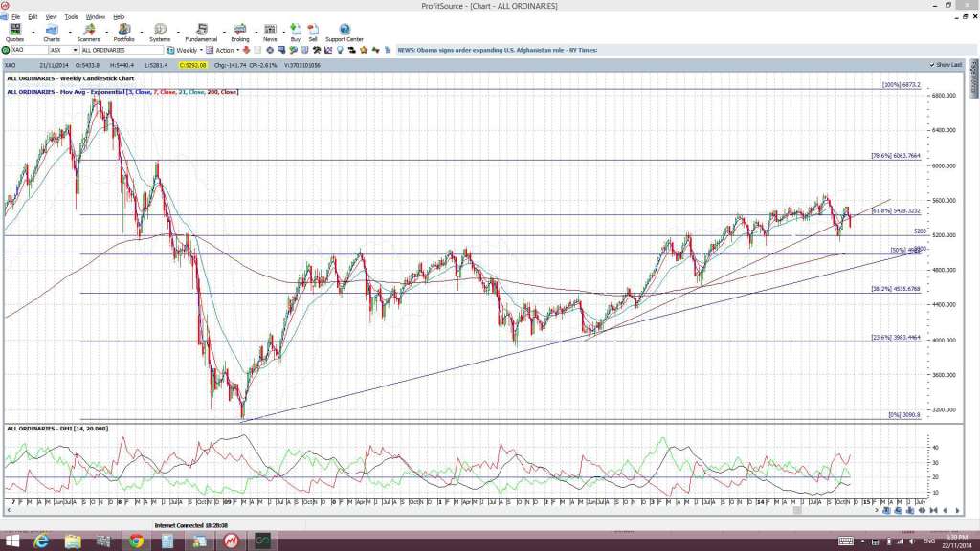Click the DMI indicator label
This screenshot has width=980, height=551.
pos(56,429)
